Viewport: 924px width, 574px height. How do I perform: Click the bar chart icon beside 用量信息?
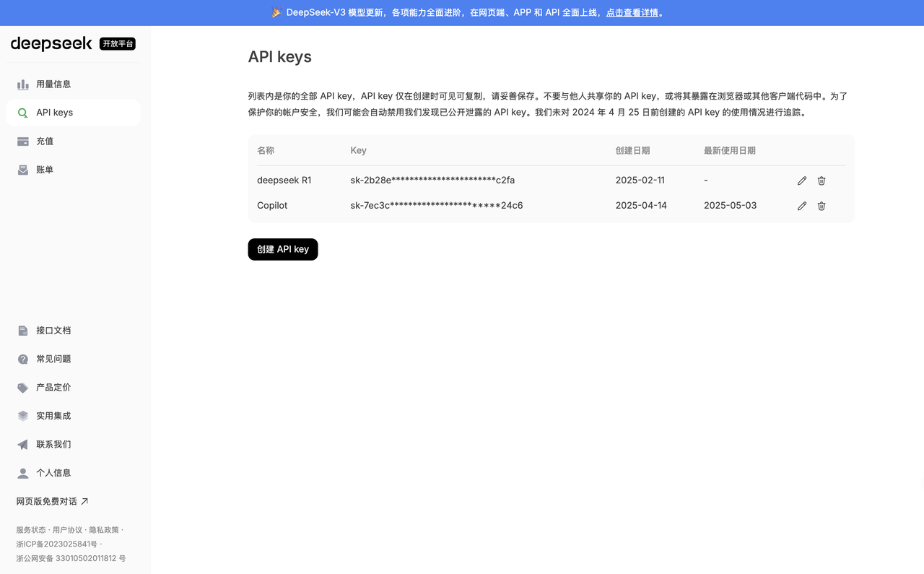[23, 84]
